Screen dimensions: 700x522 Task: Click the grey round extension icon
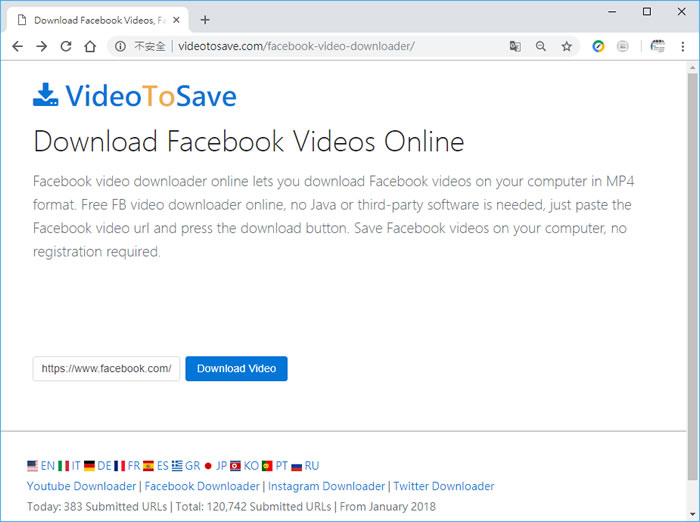click(x=622, y=46)
